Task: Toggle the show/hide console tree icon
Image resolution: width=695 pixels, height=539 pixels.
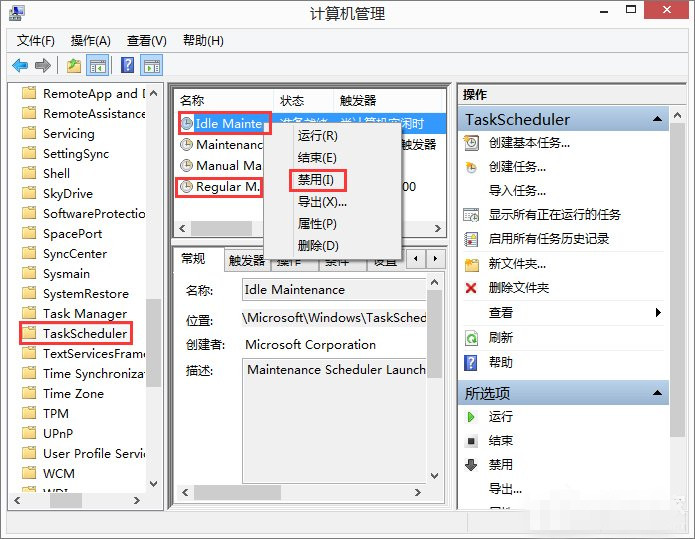Action: click(98, 66)
